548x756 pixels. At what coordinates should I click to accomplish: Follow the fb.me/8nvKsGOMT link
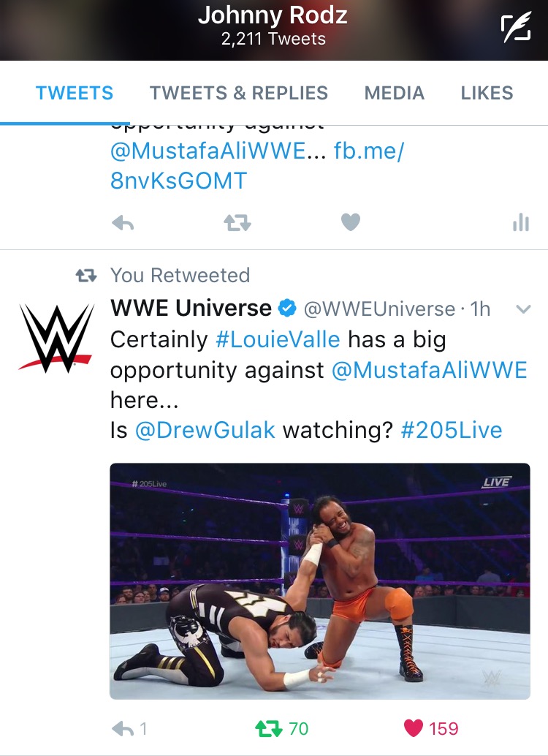[257, 166]
